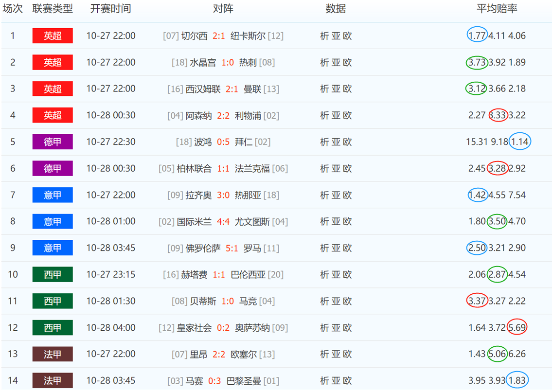This screenshot has height=392, width=552.
Task: Click the 西甲 badge in the 赫塔费 row
Action: (x=53, y=274)
